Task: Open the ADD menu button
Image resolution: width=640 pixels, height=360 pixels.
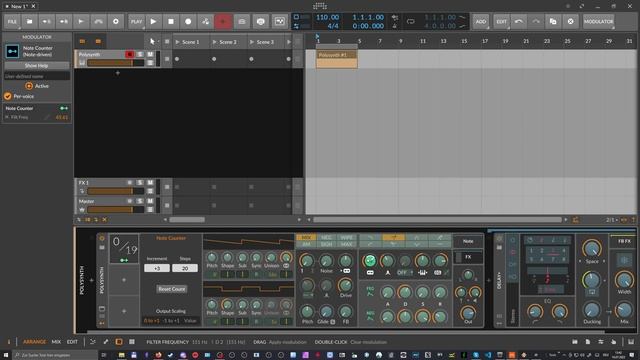Action: point(481,21)
